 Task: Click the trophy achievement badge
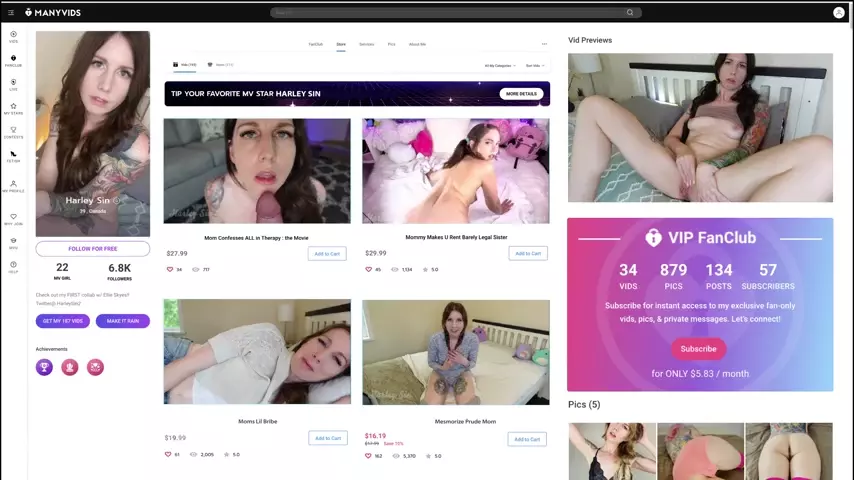coord(44,367)
